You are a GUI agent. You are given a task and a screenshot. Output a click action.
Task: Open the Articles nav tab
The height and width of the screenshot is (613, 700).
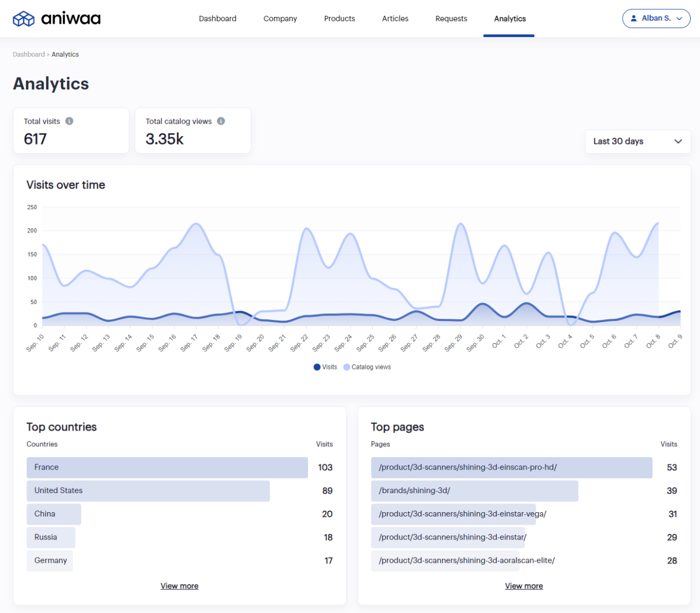(395, 19)
